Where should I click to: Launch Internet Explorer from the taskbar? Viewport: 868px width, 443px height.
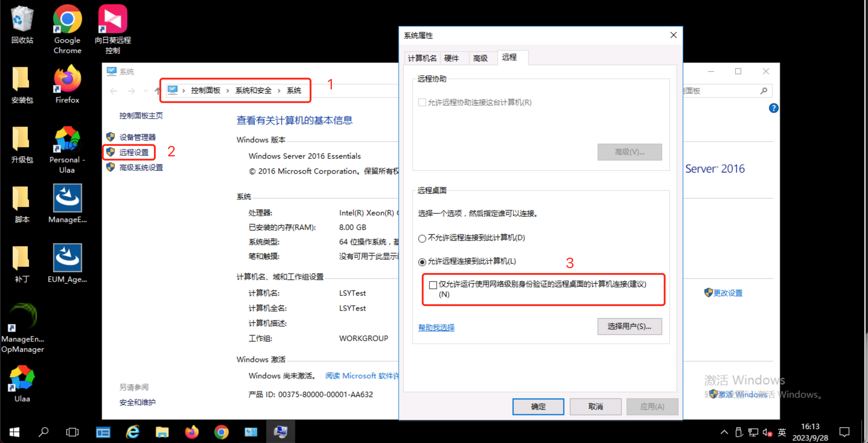132,432
